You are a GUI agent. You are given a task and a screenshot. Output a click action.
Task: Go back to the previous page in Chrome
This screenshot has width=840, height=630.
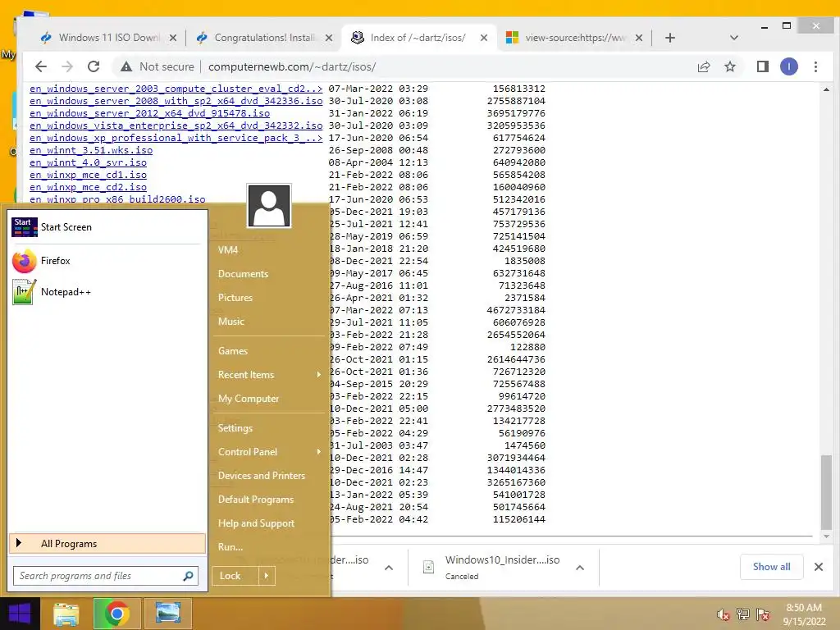pos(41,66)
